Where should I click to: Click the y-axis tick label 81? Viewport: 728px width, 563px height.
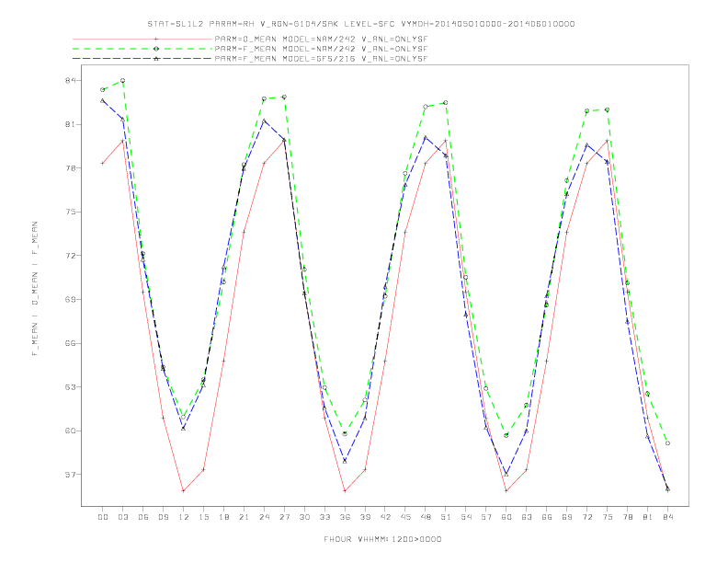[x=71, y=124]
